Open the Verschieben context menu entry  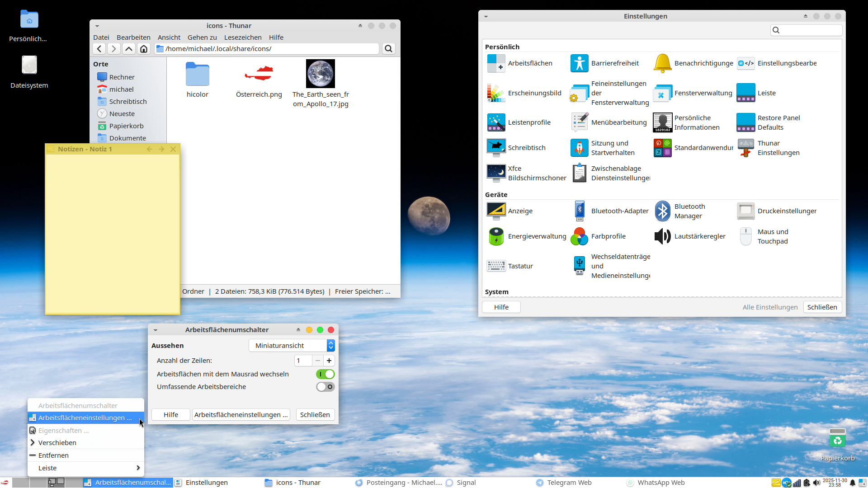(57, 443)
